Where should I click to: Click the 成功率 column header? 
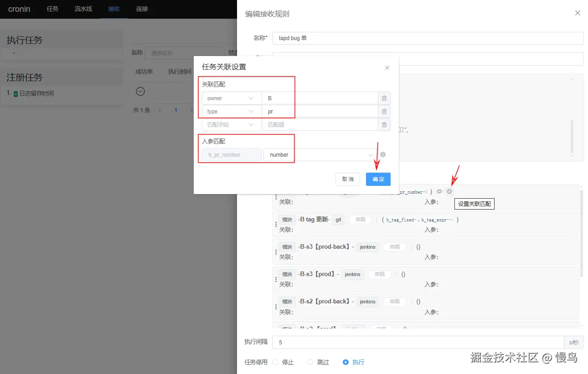click(x=144, y=72)
